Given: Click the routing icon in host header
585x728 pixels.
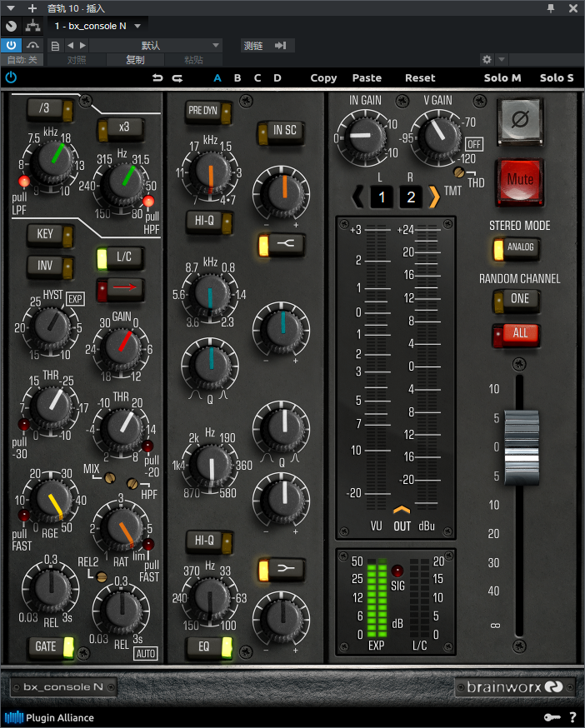Looking at the screenshot, I should (32, 26).
